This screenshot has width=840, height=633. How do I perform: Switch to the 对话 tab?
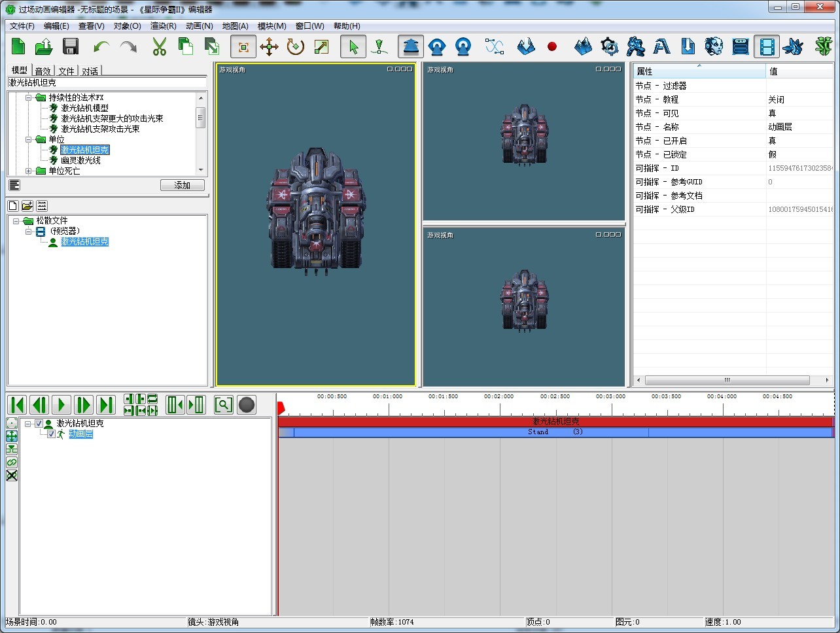(x=90, y=71)
